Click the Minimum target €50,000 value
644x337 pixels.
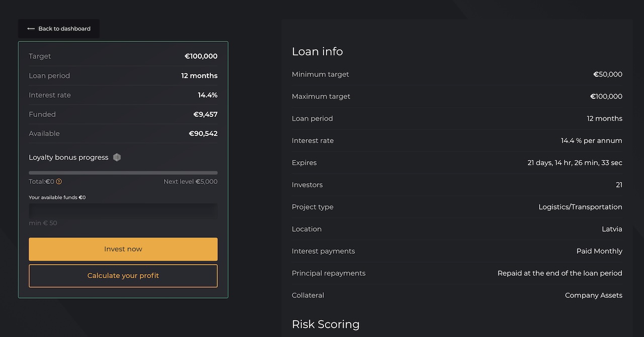click(607, 75)
